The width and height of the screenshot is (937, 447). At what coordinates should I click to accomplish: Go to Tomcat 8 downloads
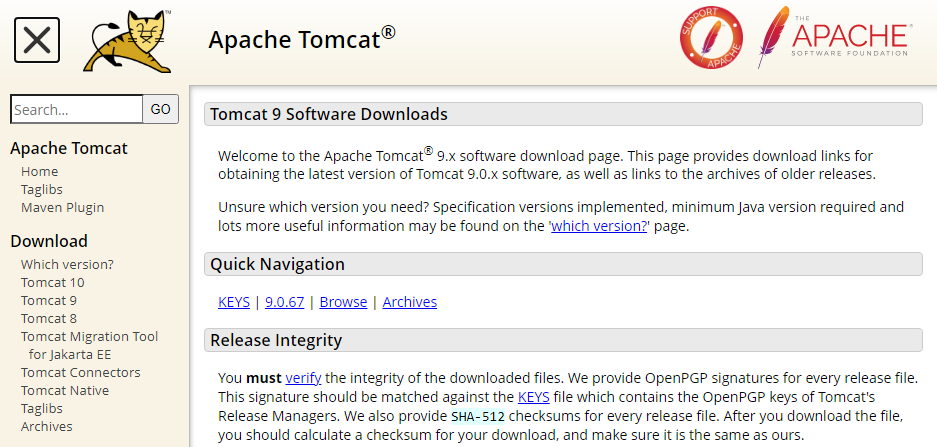[x=49, y=318]
